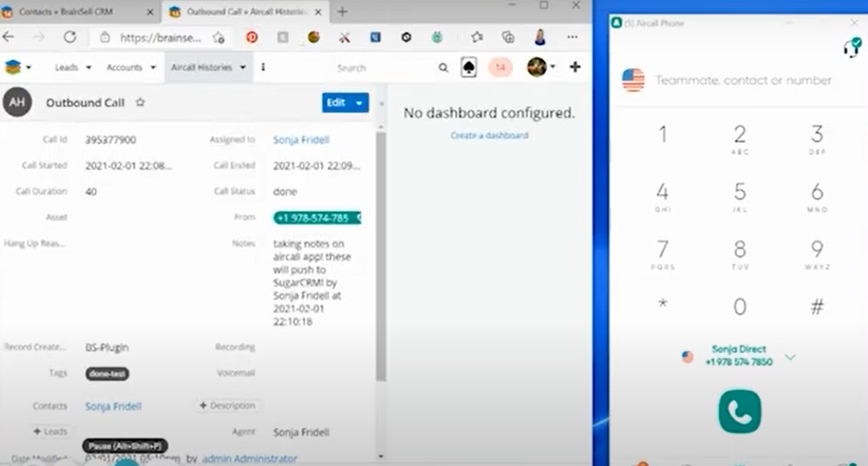Click the browser profile avatar
868x466 pixels.
click(540, 37)
